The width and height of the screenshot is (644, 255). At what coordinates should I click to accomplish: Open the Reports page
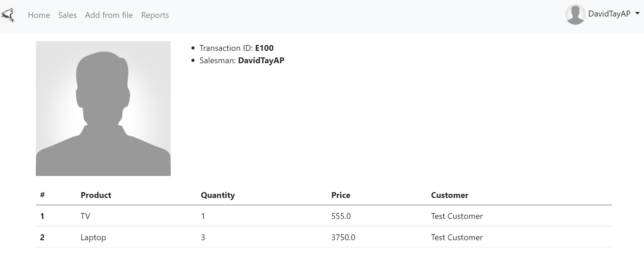pos(155,15)
